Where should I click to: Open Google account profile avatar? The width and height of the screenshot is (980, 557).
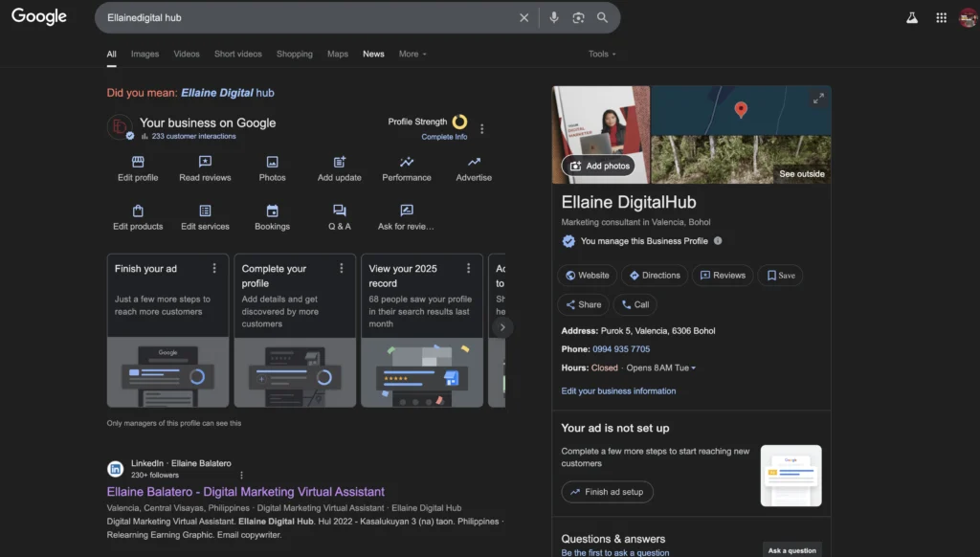pyautogui.click(x=969, y=17)
